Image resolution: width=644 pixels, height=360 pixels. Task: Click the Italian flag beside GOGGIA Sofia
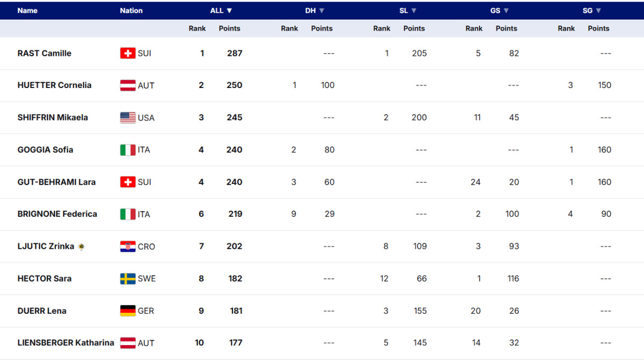[127, 150]
